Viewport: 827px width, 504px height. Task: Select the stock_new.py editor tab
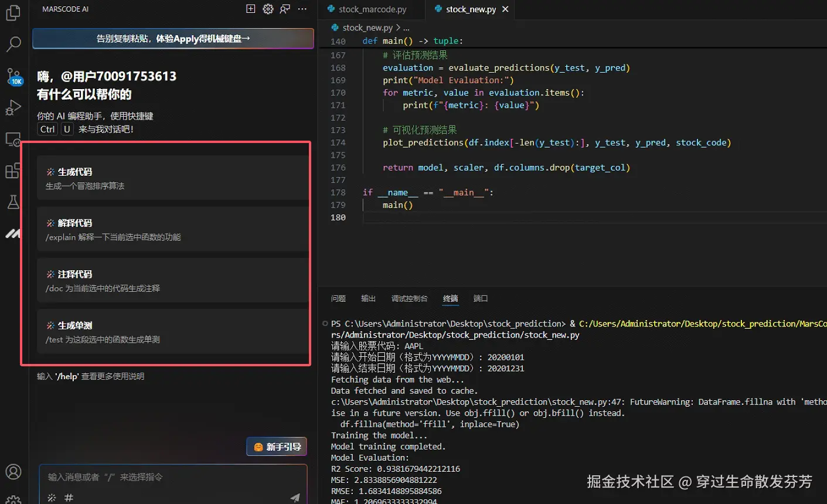pyautogui.click(x=471, y=9)
